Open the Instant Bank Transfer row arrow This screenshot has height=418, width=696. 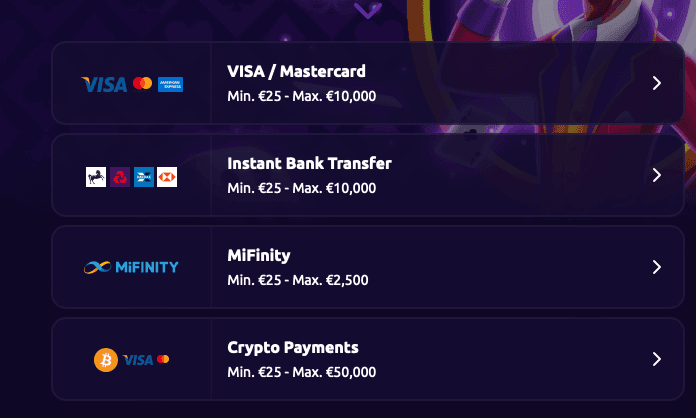tap(656, 175)
